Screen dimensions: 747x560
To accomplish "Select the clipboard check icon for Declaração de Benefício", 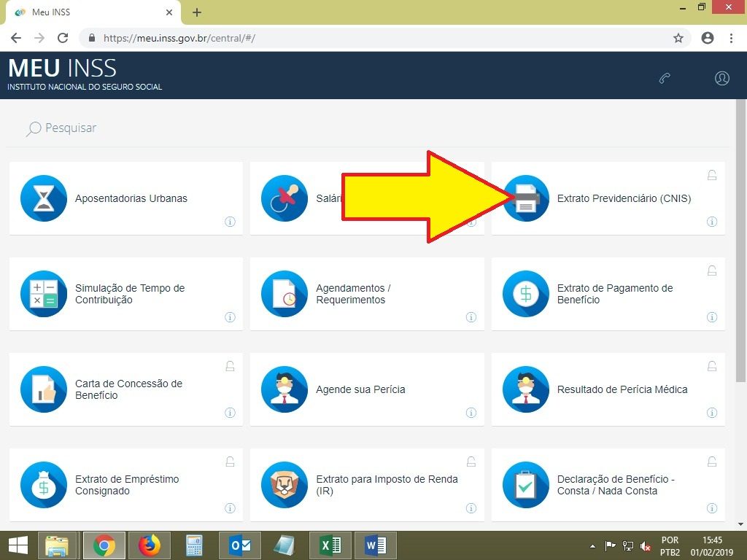I will point(526,485).
